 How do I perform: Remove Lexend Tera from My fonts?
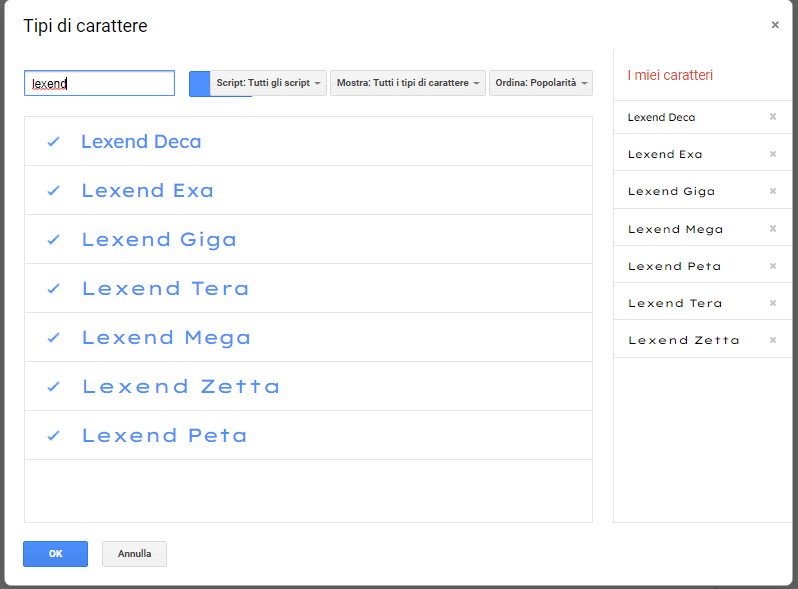(x=772, y=303)
